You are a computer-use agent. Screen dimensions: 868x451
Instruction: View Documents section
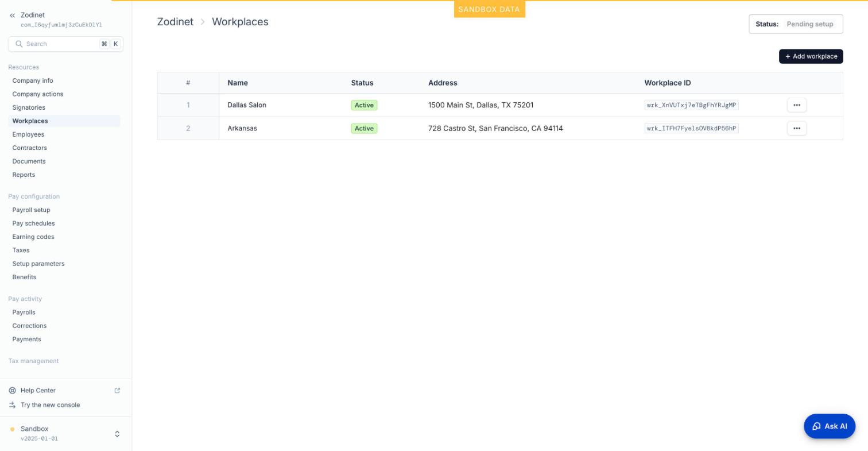pos(29,161)
